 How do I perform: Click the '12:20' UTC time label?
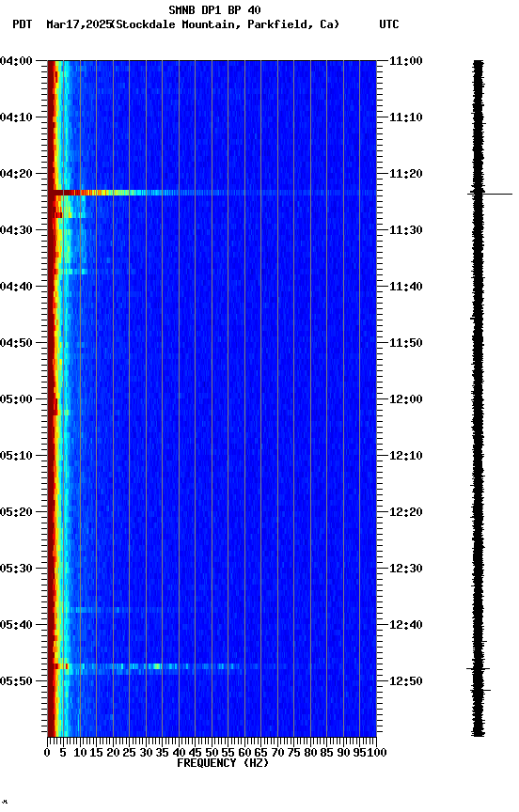pyautogui.click(x=406, y=513)
